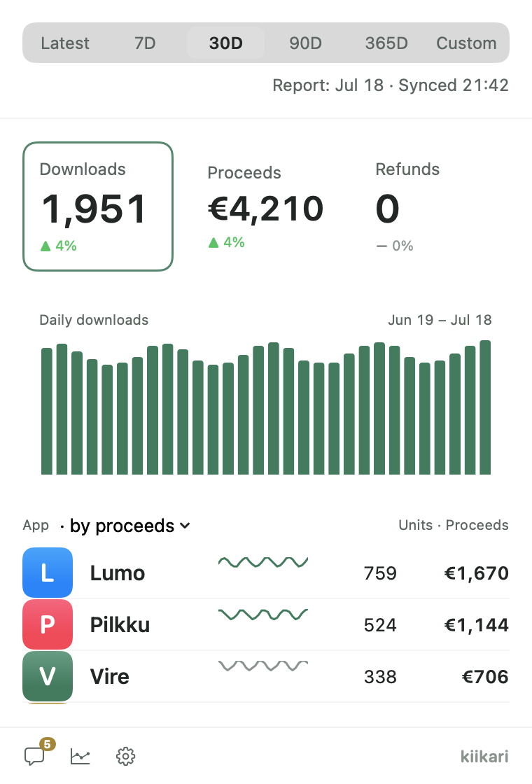The image size is (532, 784).
Task: Click the red Pilkku app icon
Action: pyautogui.click(x=48, y=624)
